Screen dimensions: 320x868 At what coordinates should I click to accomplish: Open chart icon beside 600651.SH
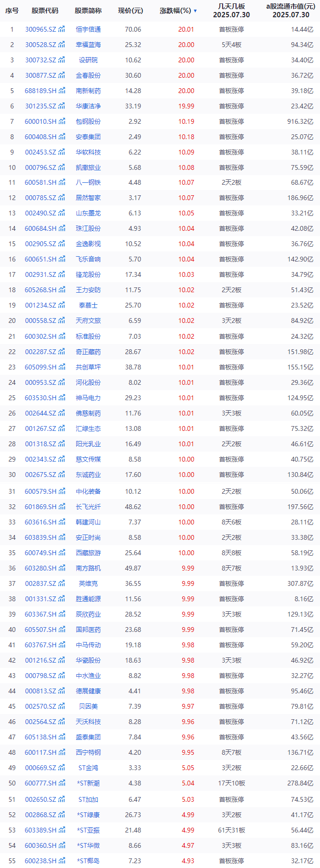(x=61, y=259)
